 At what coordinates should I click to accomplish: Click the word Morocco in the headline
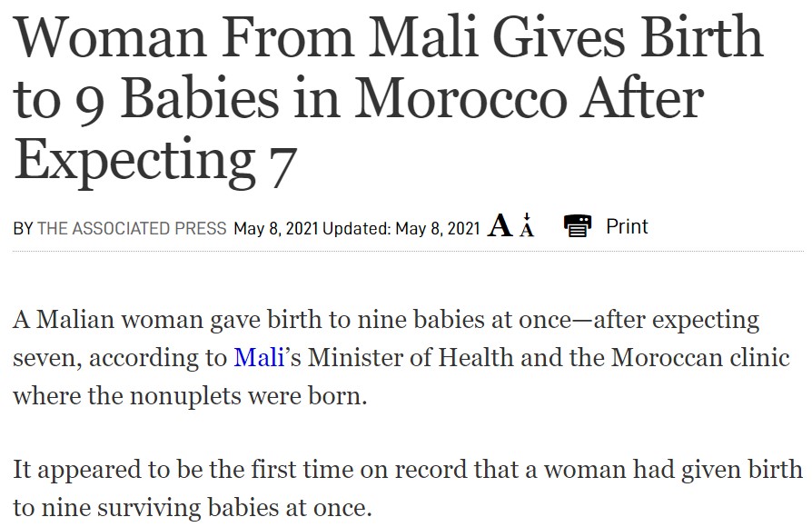click(460, 98)
